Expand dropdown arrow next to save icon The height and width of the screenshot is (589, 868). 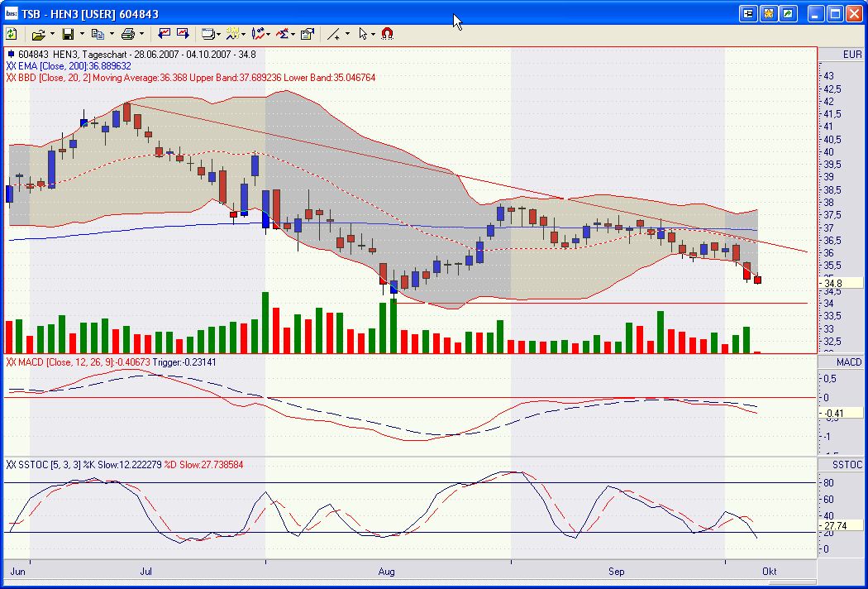[82, 35]
